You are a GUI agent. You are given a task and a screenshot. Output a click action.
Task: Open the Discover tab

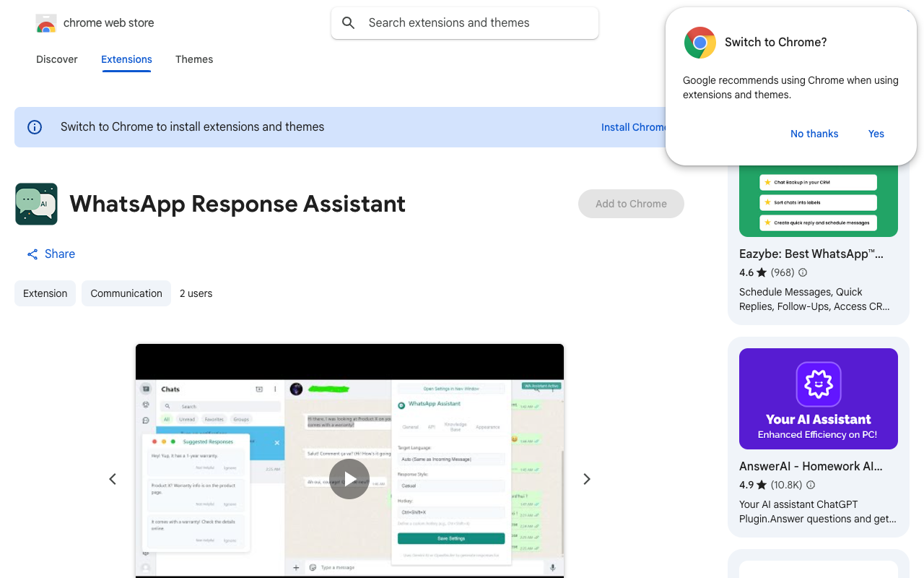click(56, 59)
